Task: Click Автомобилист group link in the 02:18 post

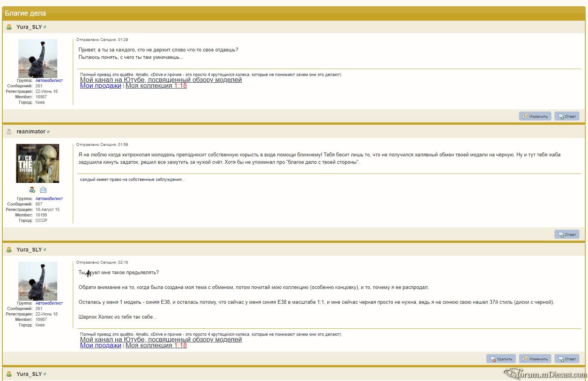Action: click(49, 303)
